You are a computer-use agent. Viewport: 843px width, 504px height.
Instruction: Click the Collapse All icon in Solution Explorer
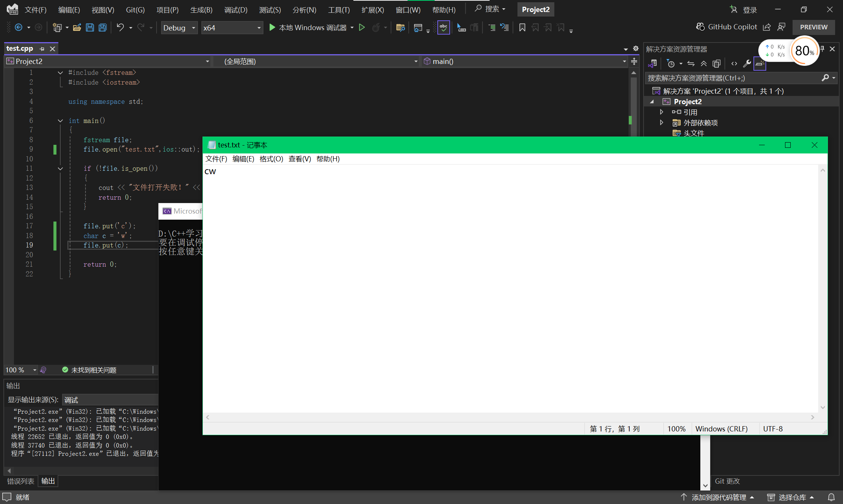tap(703, 64)
